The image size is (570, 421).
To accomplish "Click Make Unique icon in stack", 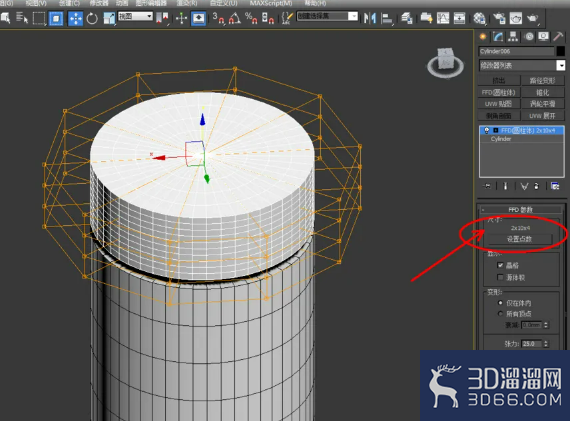I will tap(524, 187).
